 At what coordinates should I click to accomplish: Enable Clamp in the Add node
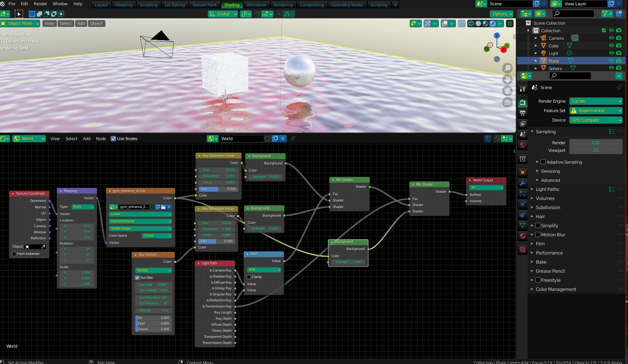249,277
